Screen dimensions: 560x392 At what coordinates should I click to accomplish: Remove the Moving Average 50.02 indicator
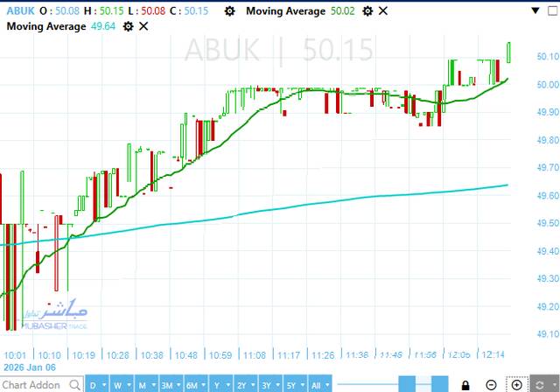click(383, 10)
